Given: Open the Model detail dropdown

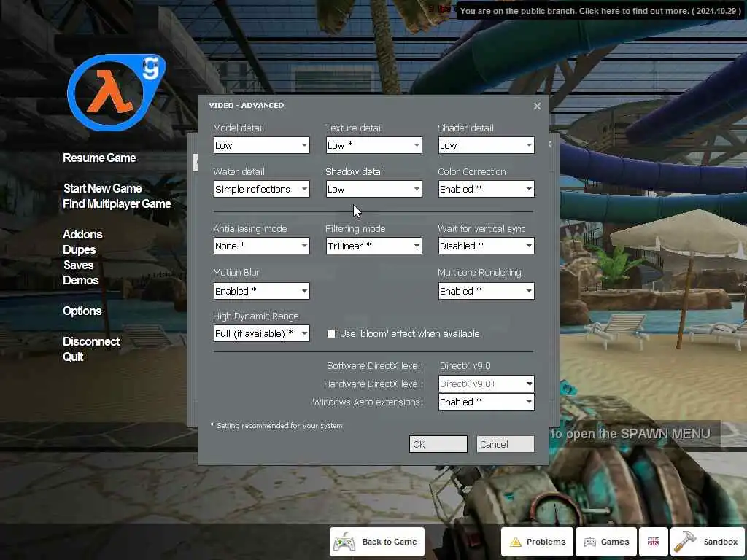Looking at the screenshot, I should pyautogui.click(x=262, y=145).
